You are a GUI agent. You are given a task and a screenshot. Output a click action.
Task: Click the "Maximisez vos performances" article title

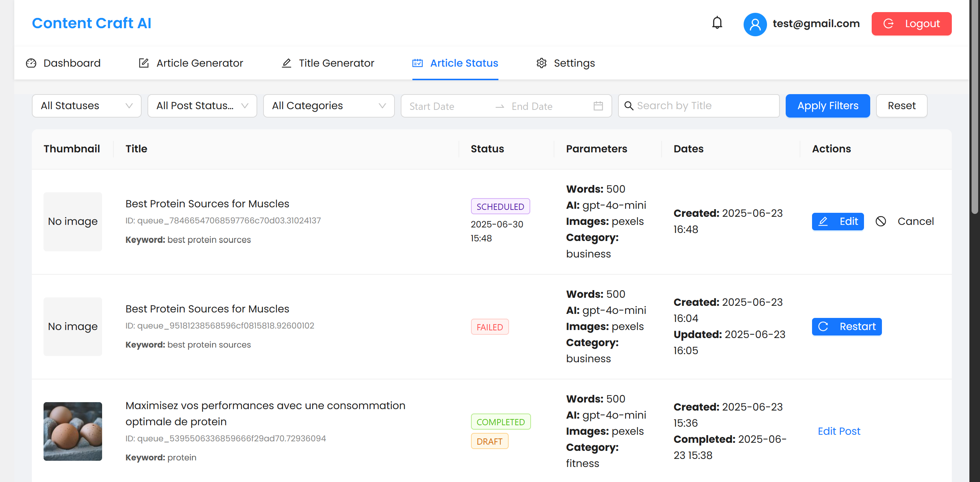(x=265, y=414)
